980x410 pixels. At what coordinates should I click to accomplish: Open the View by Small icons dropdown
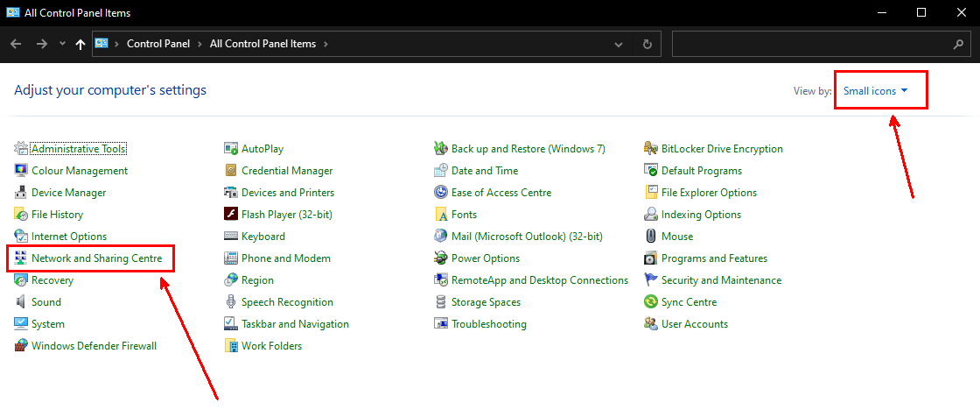click(875, 91)
